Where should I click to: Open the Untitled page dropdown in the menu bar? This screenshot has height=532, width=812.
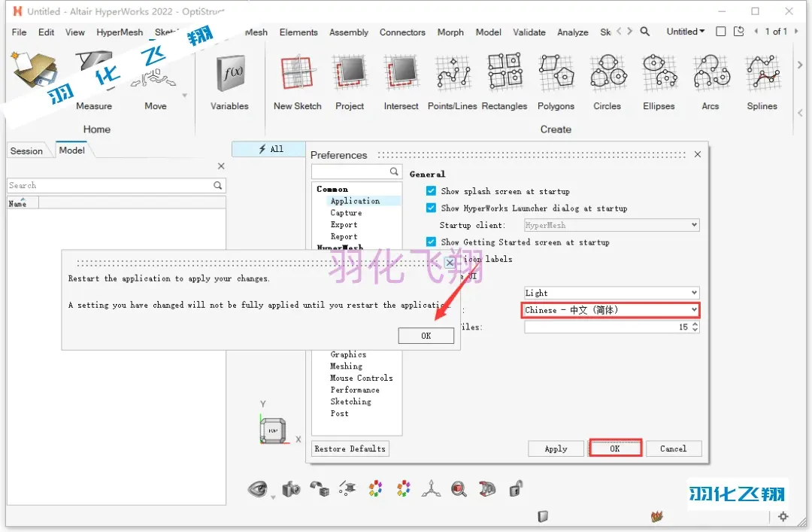[686, 32]
